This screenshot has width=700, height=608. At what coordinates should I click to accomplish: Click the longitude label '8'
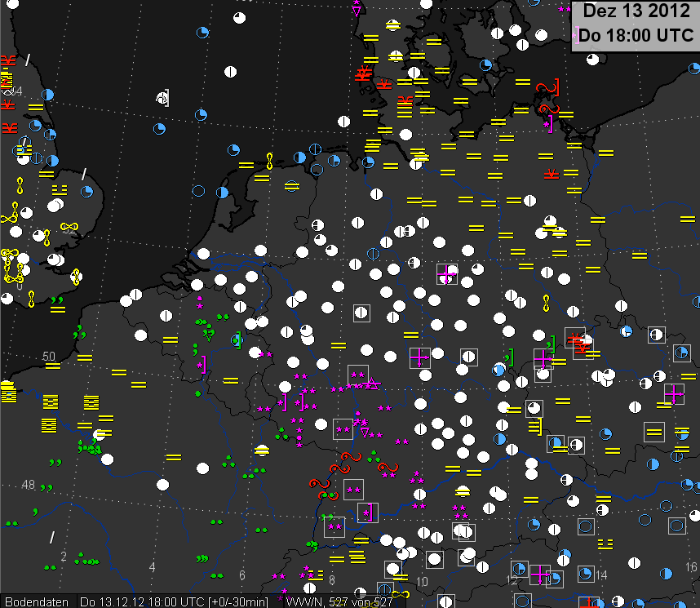point(332,580)
